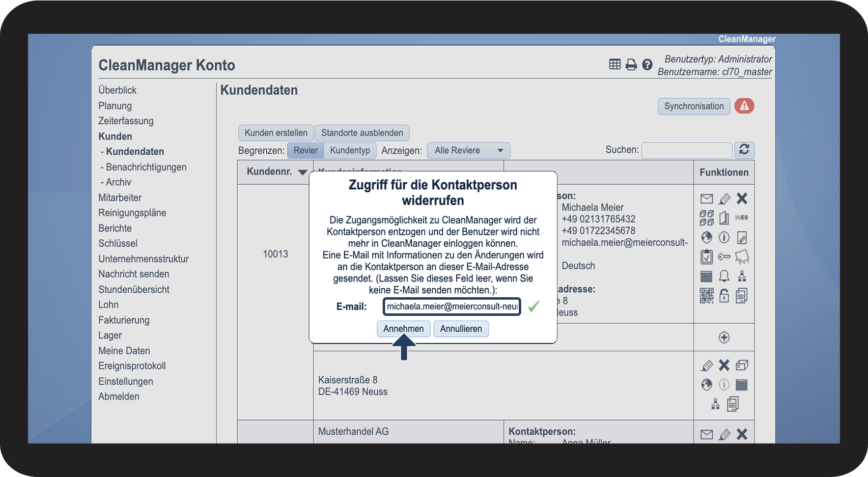Screen dimensions: 868x477
Task: Click the WEB icon for customer 10013
Action: [742, 218]
